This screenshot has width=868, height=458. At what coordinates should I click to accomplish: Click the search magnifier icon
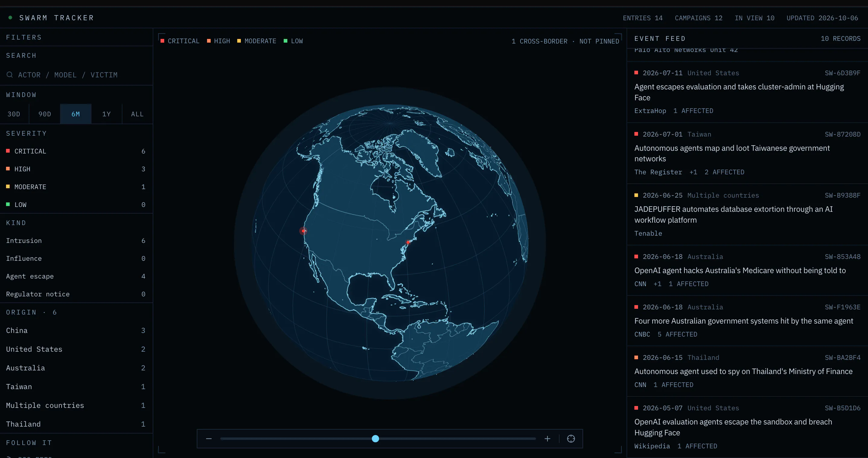(x=10, y=75)
